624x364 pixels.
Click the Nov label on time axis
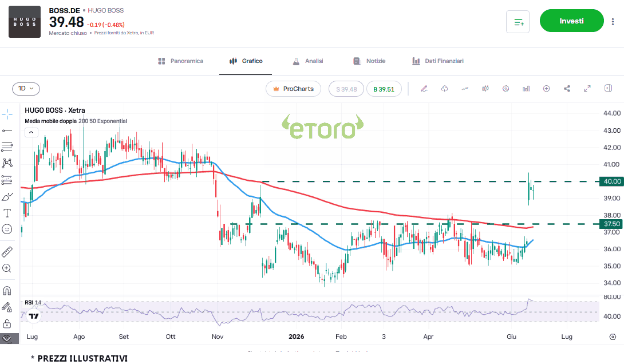[218, 337]
